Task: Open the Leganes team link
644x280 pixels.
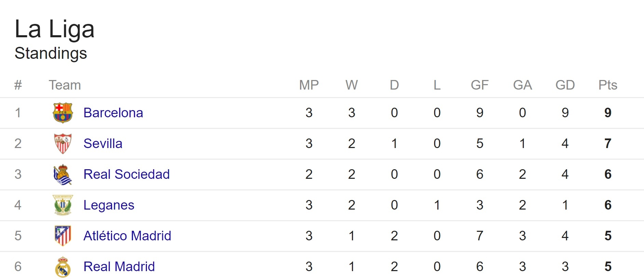Action: pyautogui.click(x=109, y=205)
